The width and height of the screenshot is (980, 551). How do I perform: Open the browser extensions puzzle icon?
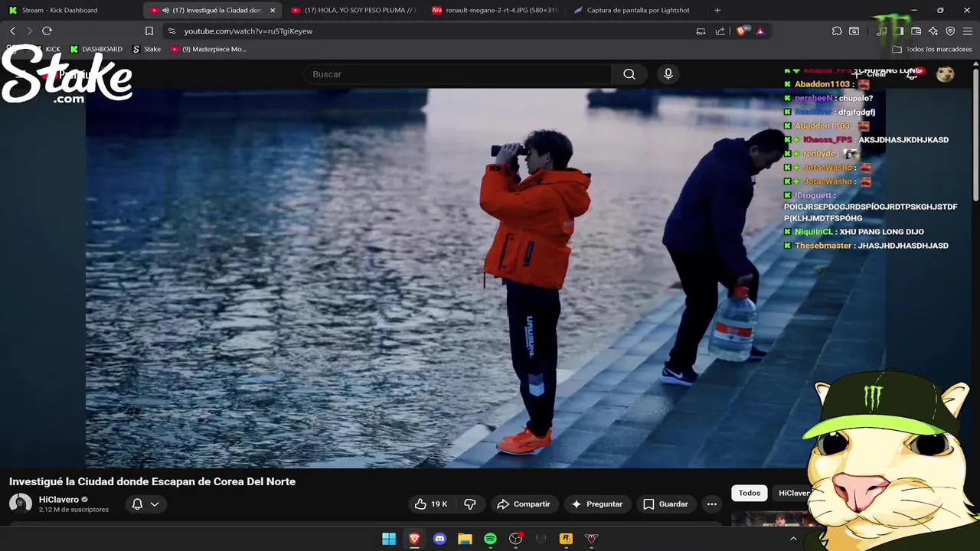pos(837,31)
